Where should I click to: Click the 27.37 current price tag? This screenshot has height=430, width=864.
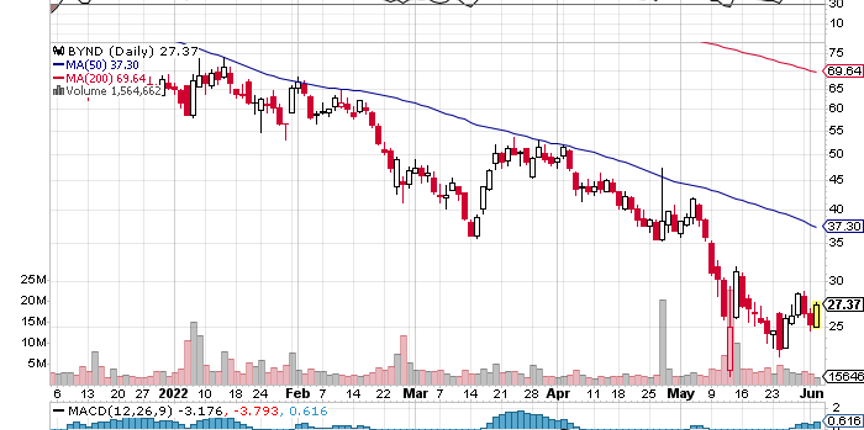coord(845,304)
